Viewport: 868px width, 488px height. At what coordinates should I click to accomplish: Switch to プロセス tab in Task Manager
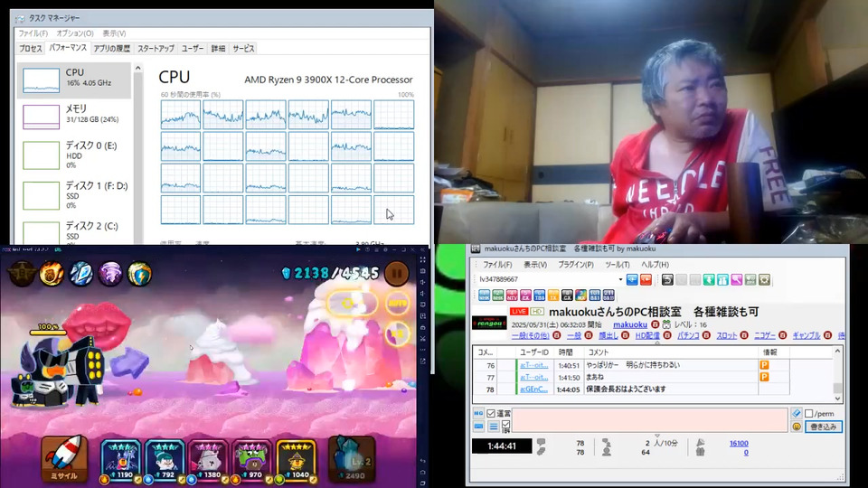point(31,49)
